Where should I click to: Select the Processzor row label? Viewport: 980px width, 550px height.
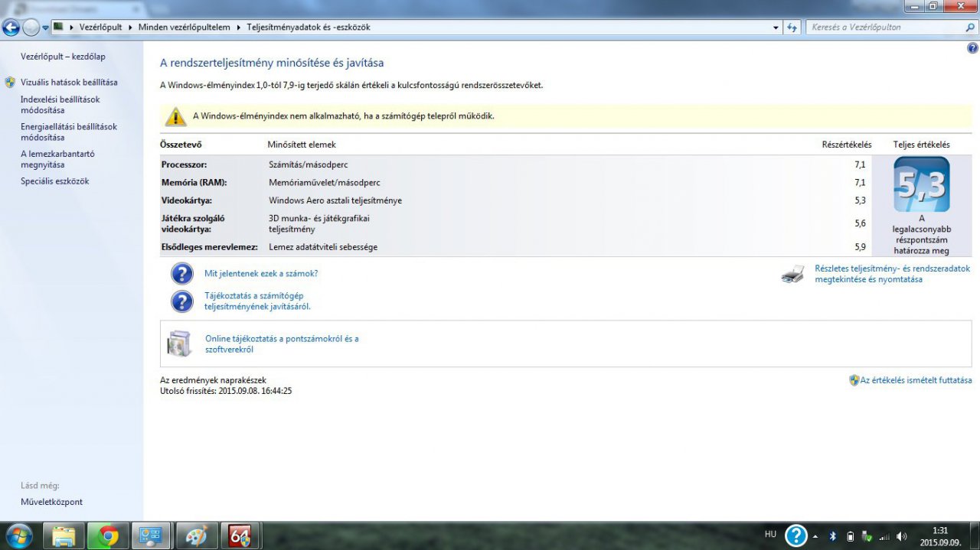click(x=184, y=164)
